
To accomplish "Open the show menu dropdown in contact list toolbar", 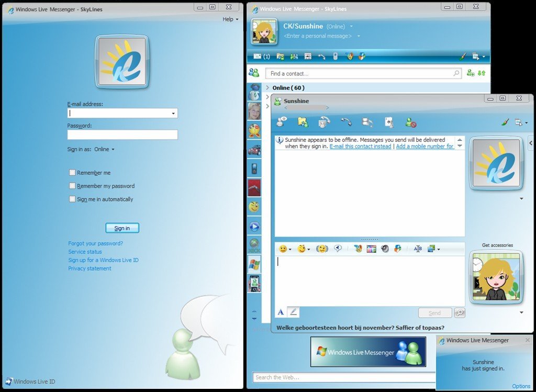I will point(477,57).
